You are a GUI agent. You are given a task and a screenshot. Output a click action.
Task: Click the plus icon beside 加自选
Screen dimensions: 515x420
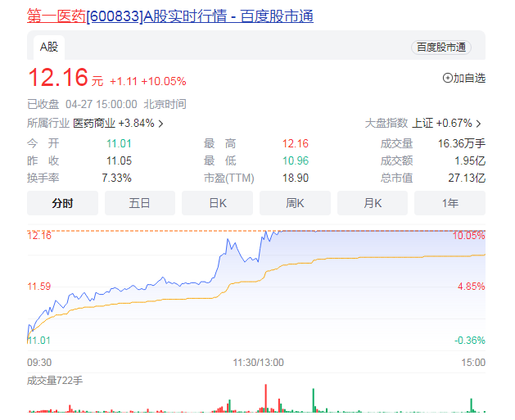click(x=447, y=79)
